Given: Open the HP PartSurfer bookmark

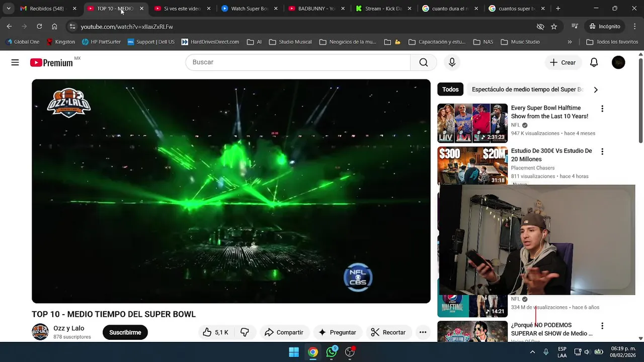Looking at the screenshot, I should [x=101, y=42].
